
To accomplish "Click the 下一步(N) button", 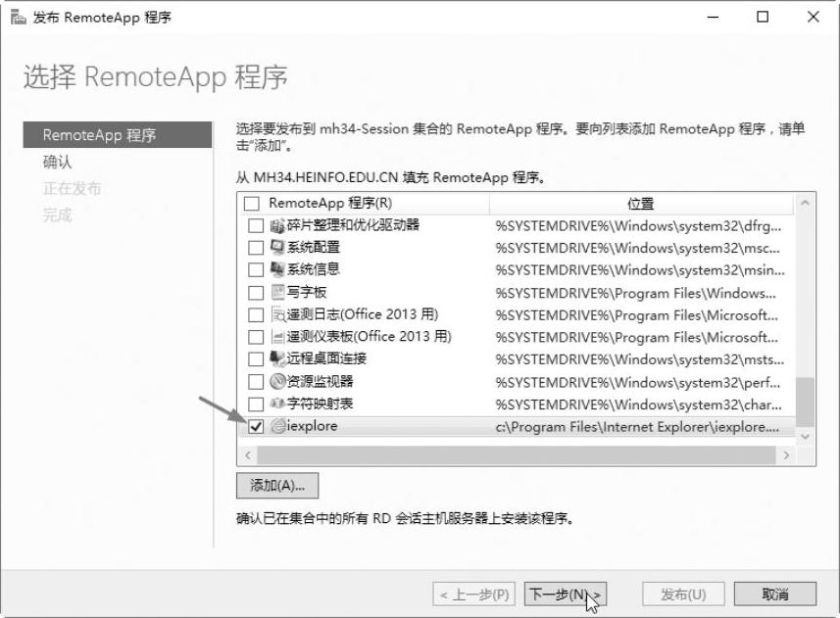I will tap(566, 594).
